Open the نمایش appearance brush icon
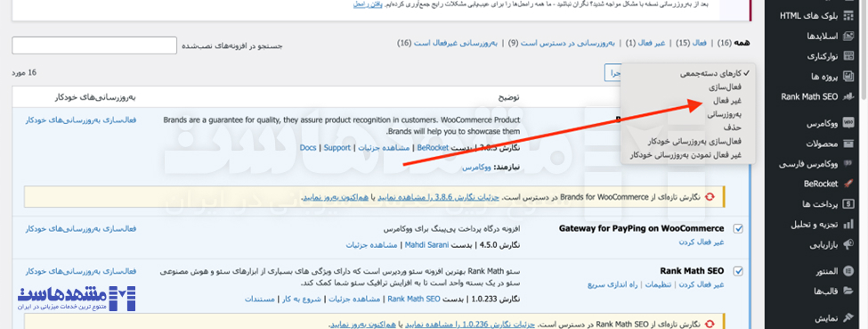Screen dimensions: 868x329 click(848, 318)
